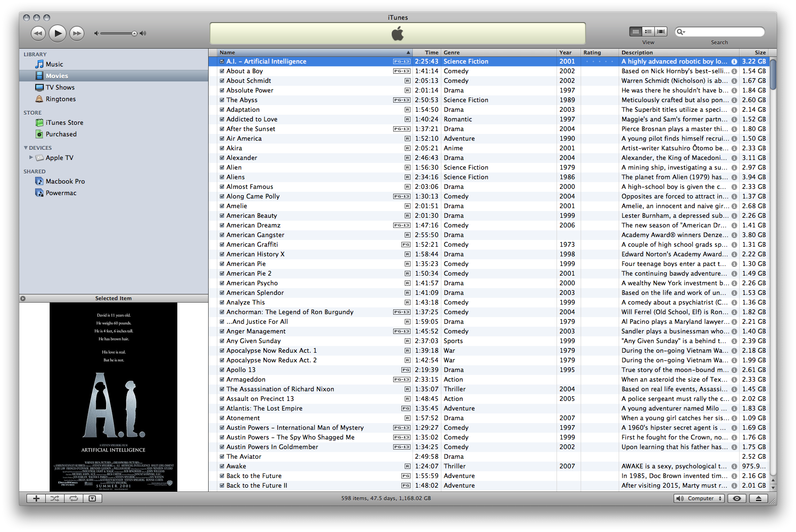Hide the artwork viewer panel

point(93,498)
